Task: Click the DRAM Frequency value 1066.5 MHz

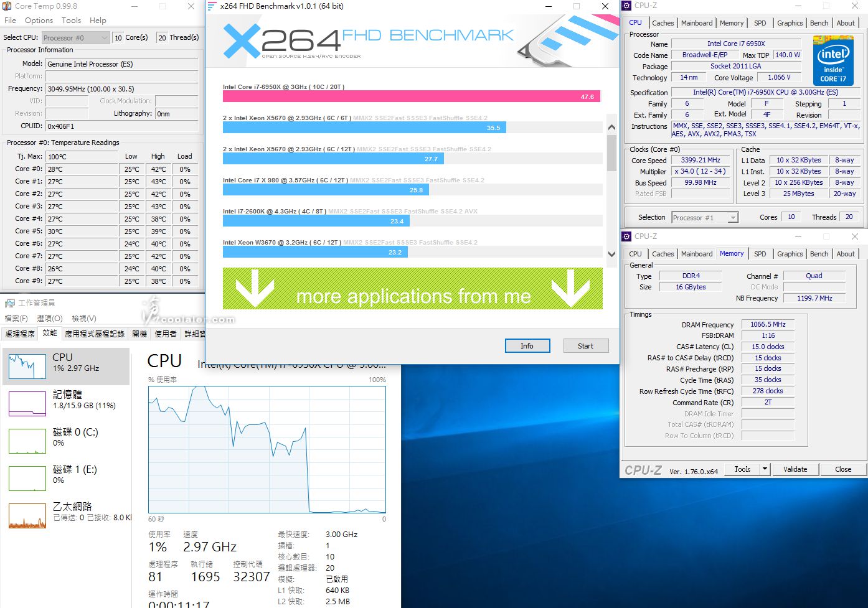Action: [x=768, y=324]
